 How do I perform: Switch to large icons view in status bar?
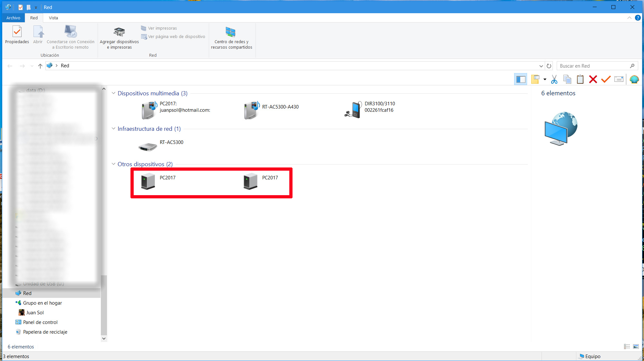pos(636,347)
